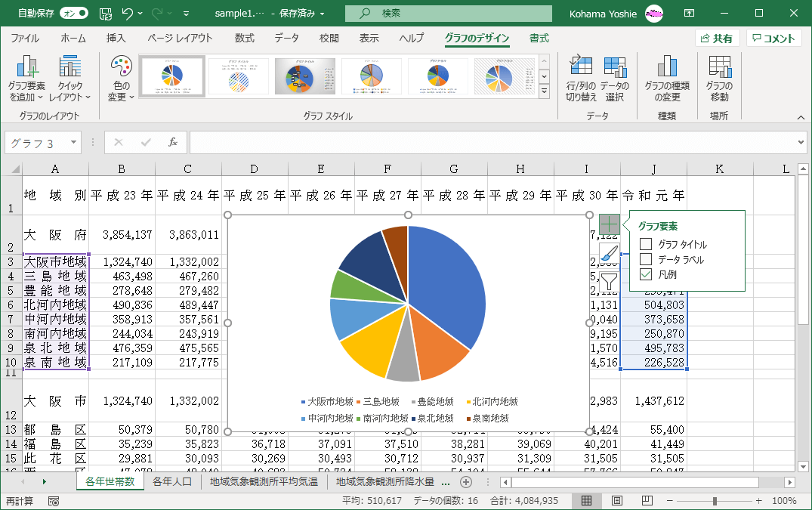Viewport: 812px width, 510px height.
Task: Click the Save icon in title bar
Action: pos(106,14)
